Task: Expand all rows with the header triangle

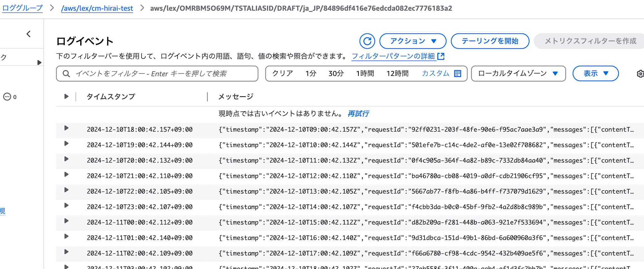Action: pos(66,96)
